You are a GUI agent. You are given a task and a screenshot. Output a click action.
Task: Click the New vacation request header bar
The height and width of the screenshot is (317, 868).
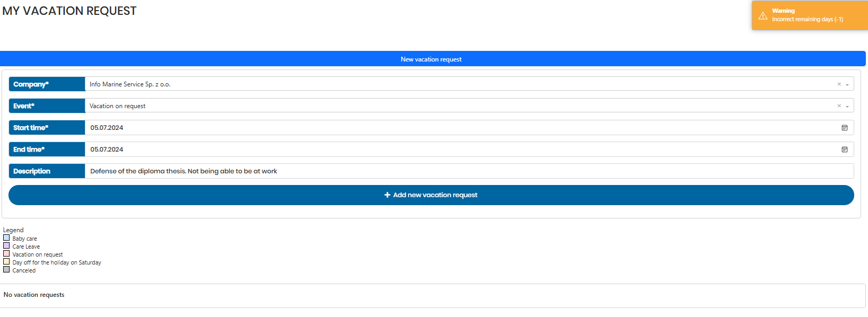click(x=432, y=59)
